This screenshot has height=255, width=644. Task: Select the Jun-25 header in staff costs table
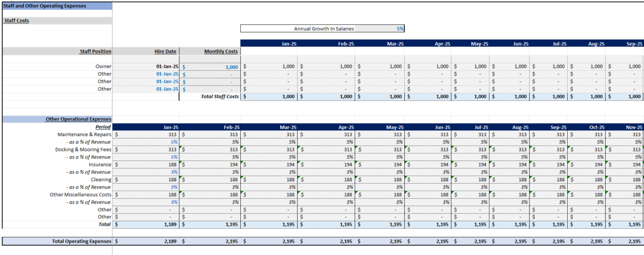pyautogui.click(x=510, y=44)
